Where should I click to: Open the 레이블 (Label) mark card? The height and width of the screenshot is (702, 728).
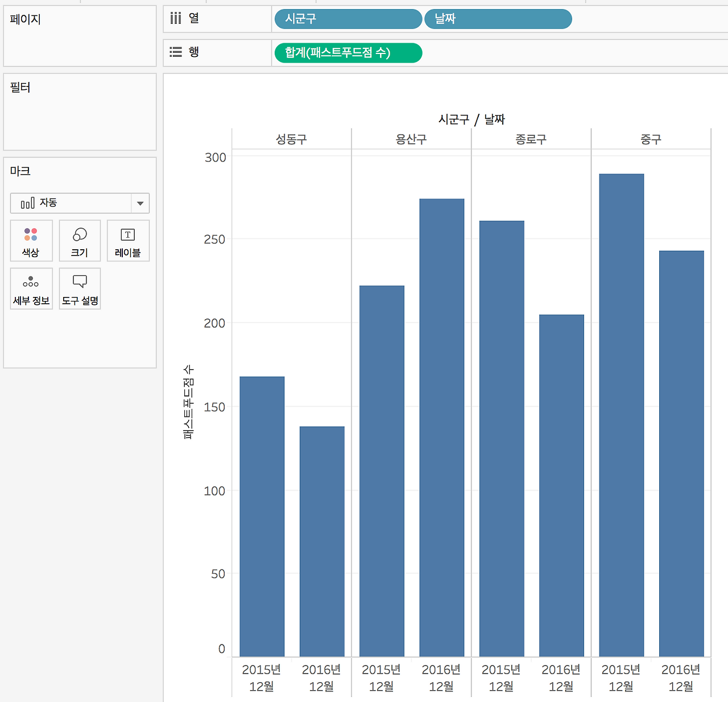tap(128, 241)
